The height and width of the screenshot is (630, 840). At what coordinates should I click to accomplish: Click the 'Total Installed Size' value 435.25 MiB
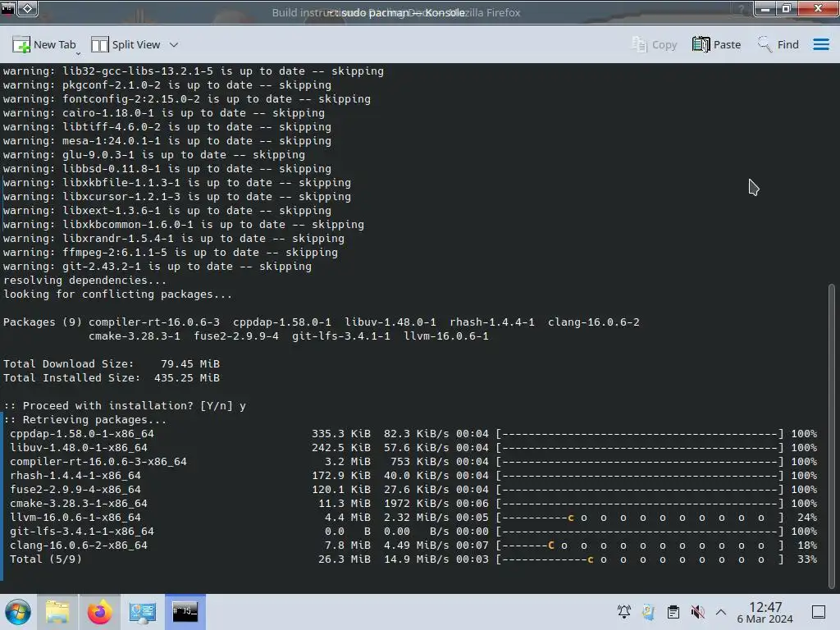coord(187,377)
